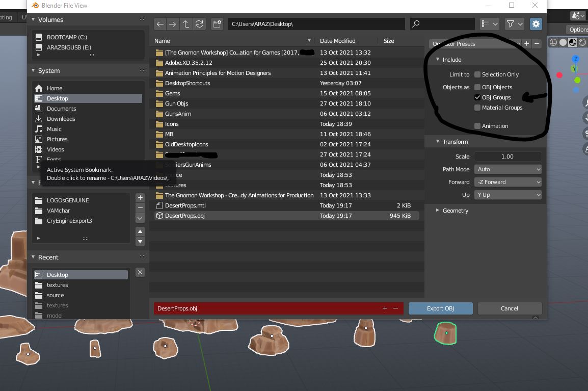Disable the OBJ Groups checkbox
This screenshot has height=391, width=588.
click(477, 97)
